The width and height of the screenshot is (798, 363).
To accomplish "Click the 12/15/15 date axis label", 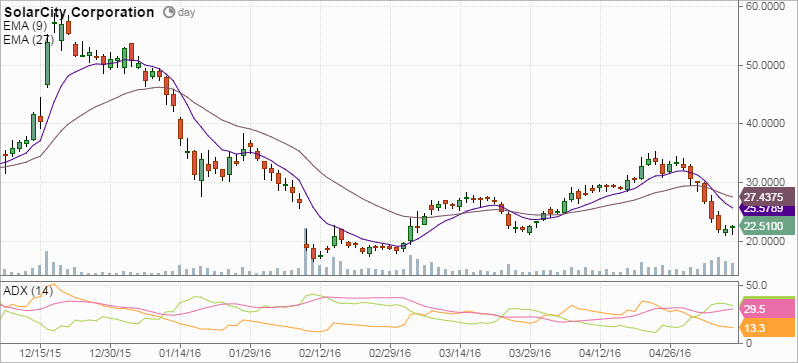I will [39, 352].
